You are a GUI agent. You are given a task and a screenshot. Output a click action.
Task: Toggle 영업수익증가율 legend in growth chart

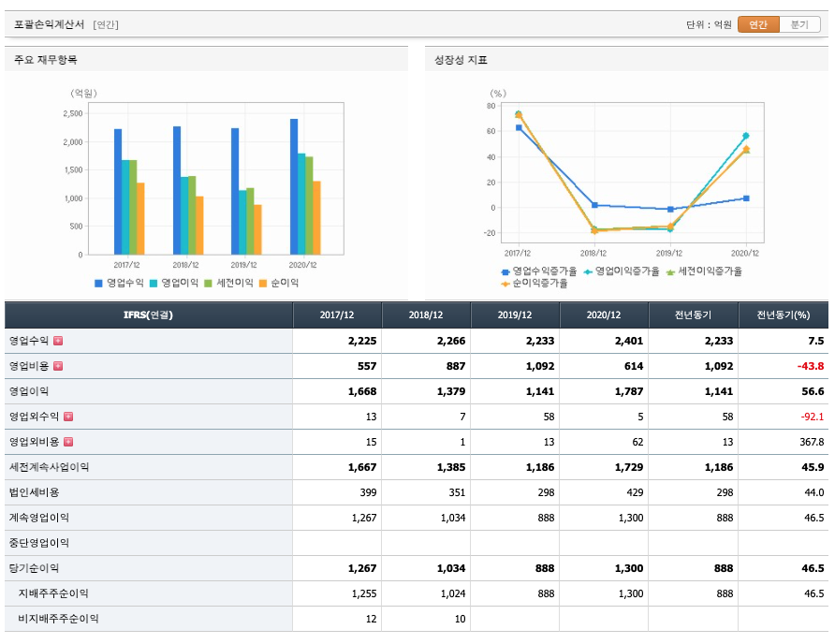point(539,271)
